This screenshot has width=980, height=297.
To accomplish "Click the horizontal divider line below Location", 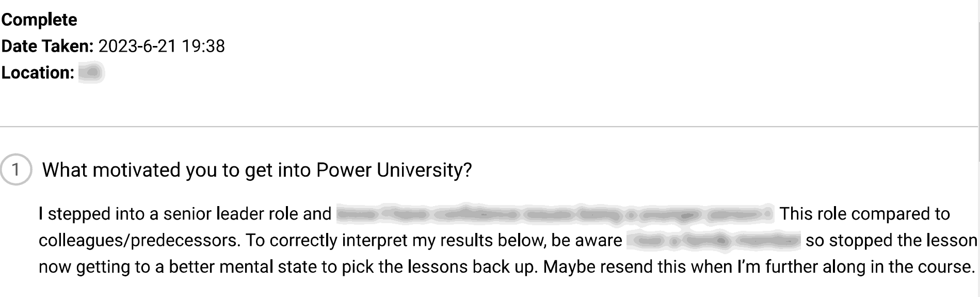I will coord(490,127).
